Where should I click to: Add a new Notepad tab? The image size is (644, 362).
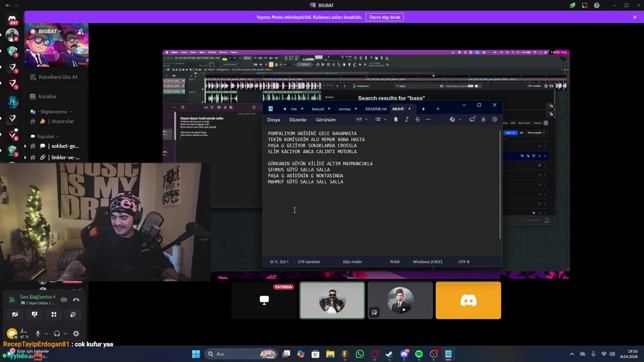[438, 109]
